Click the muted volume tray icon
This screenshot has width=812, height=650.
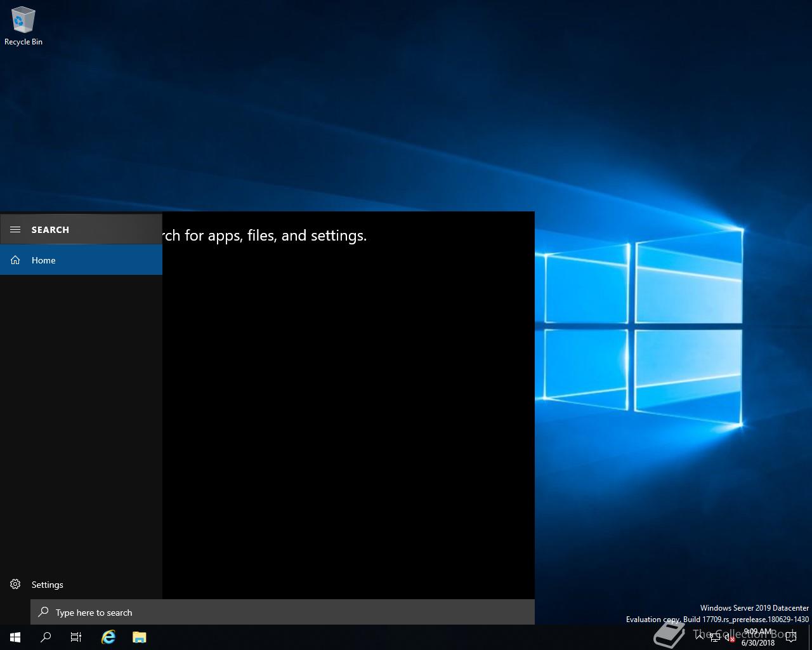(x=730, y=638)
